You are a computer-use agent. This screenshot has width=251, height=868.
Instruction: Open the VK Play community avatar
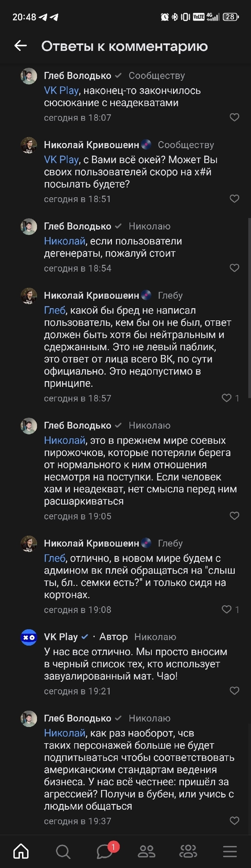(29, 637)
